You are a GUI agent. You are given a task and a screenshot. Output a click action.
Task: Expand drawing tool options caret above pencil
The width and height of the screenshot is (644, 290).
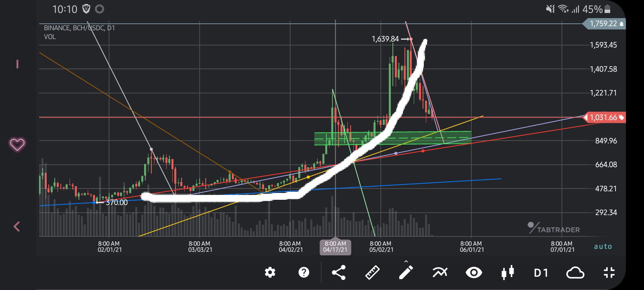(x=406, y=262)
